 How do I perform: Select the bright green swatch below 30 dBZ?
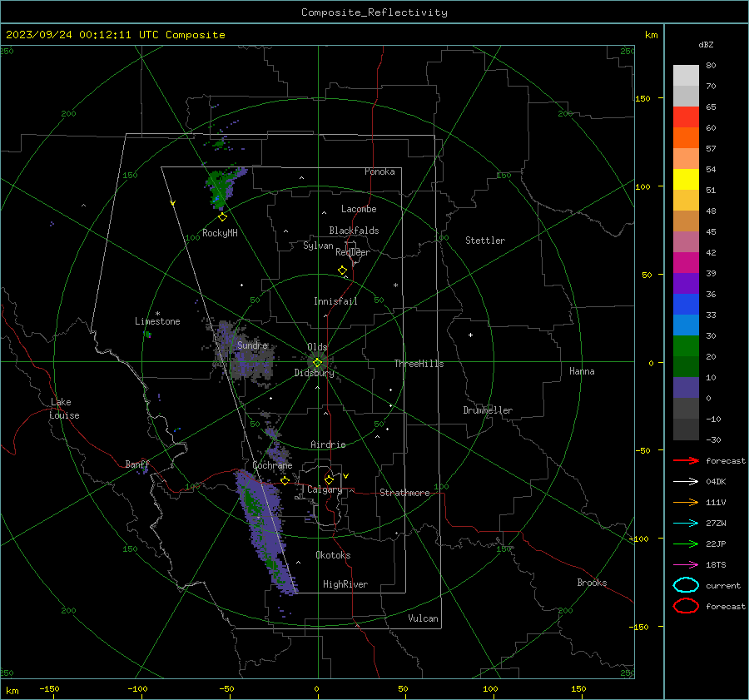[x=686, y=346]
